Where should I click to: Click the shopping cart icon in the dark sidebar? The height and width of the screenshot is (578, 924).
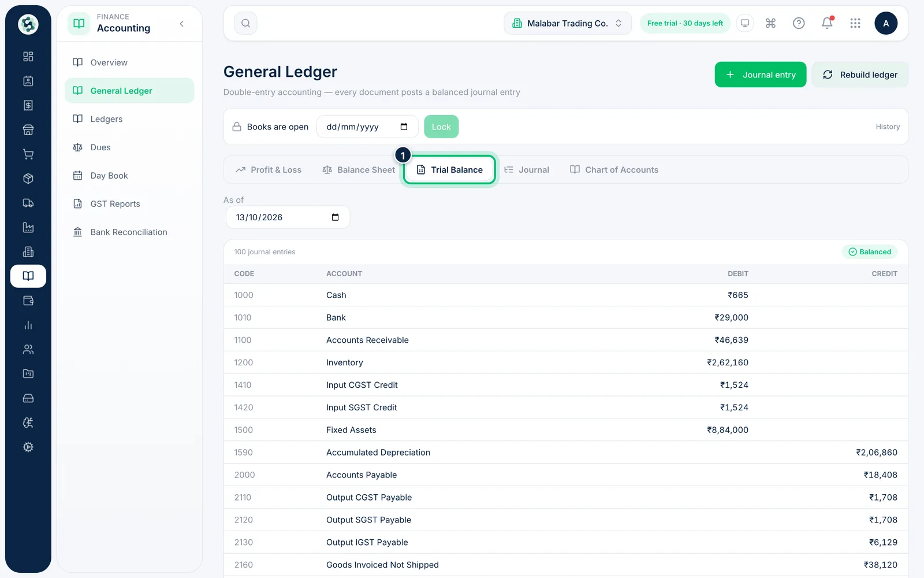click(28, 154)
